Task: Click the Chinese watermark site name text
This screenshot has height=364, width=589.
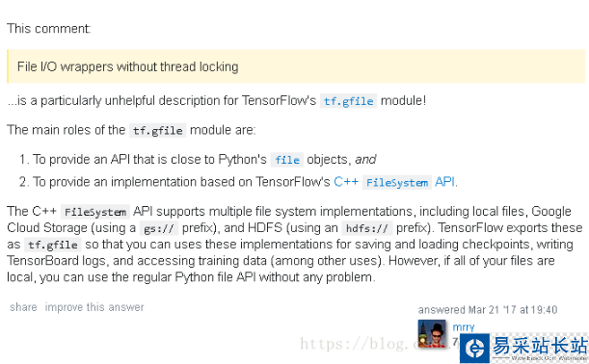Action: coord(540,346)
